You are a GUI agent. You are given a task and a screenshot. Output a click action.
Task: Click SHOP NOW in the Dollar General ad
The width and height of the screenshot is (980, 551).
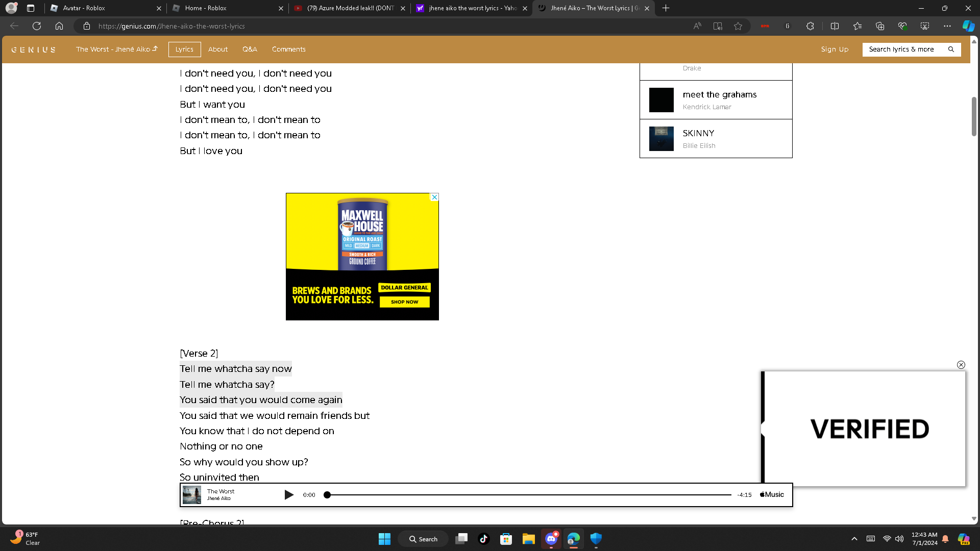point(405,302)
